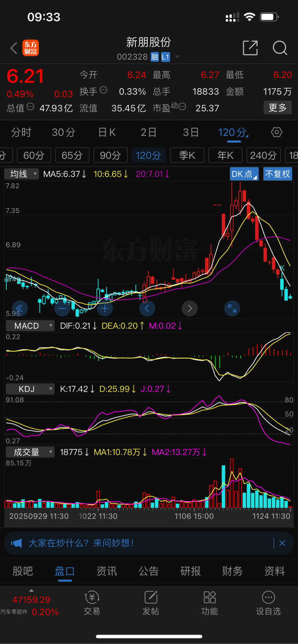298x644 pixels.
Task: Tap the 市盈 info icon
Action: 182,106
